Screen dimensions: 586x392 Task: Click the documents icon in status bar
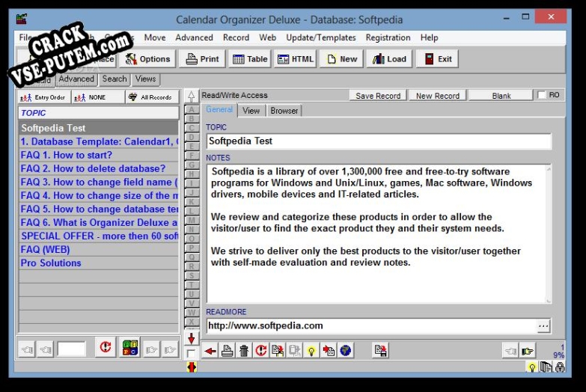pos(546,367)
